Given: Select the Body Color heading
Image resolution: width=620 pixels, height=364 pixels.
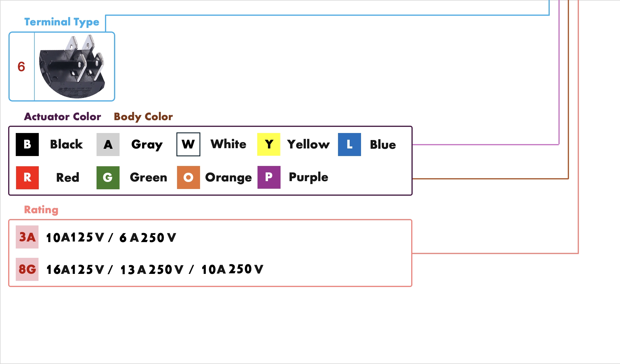Looking at the screenshot, I should click(x=143, y=117).
